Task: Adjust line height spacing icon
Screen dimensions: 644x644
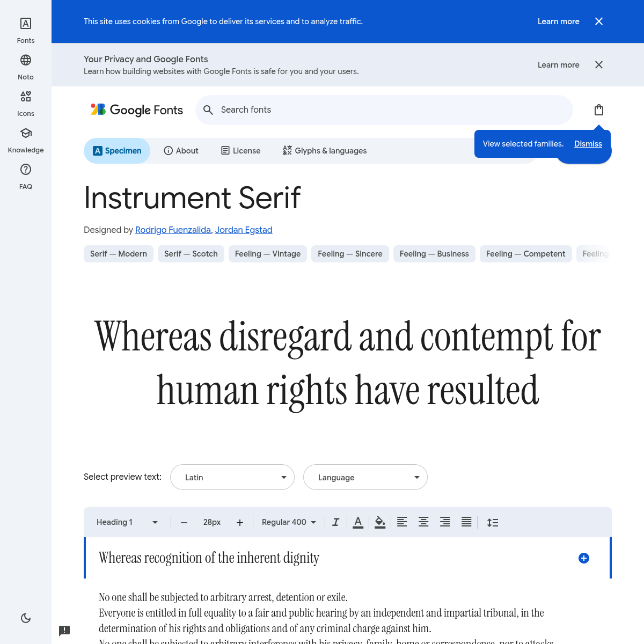Action: (x=493, y=522)
